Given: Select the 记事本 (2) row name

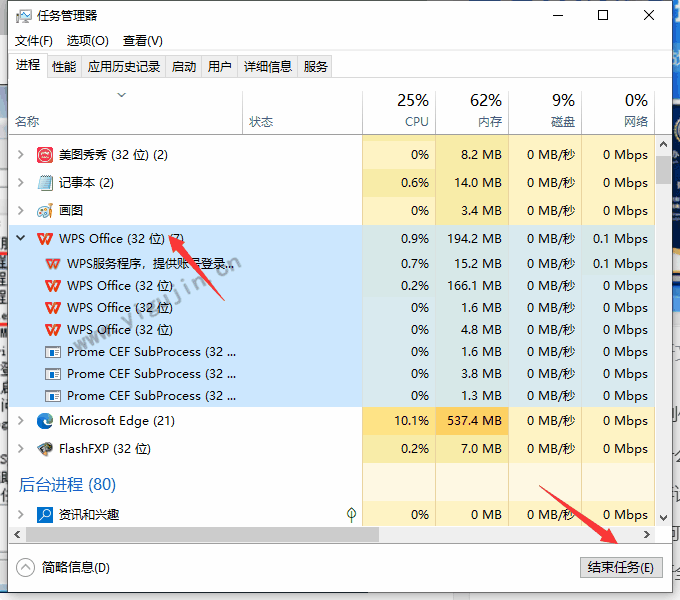Looking at the screenshot, I should pos(86,183).
